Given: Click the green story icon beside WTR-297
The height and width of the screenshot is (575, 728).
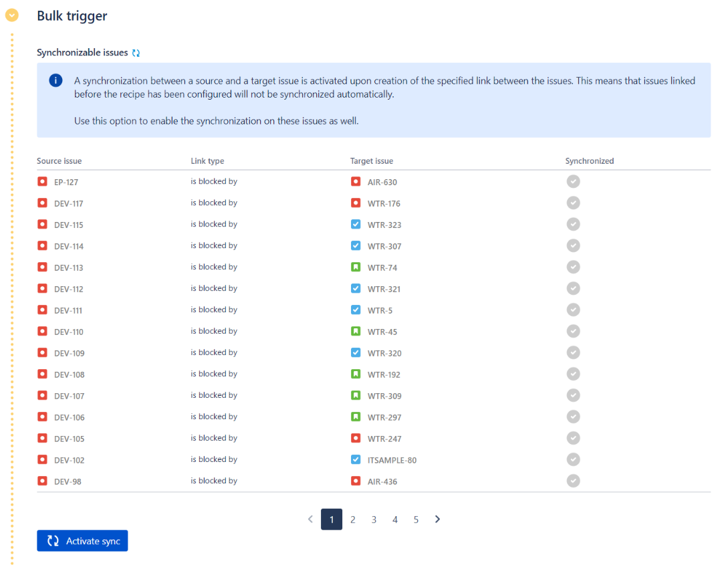Looking at the screenshot, I should tap(356, 417).
